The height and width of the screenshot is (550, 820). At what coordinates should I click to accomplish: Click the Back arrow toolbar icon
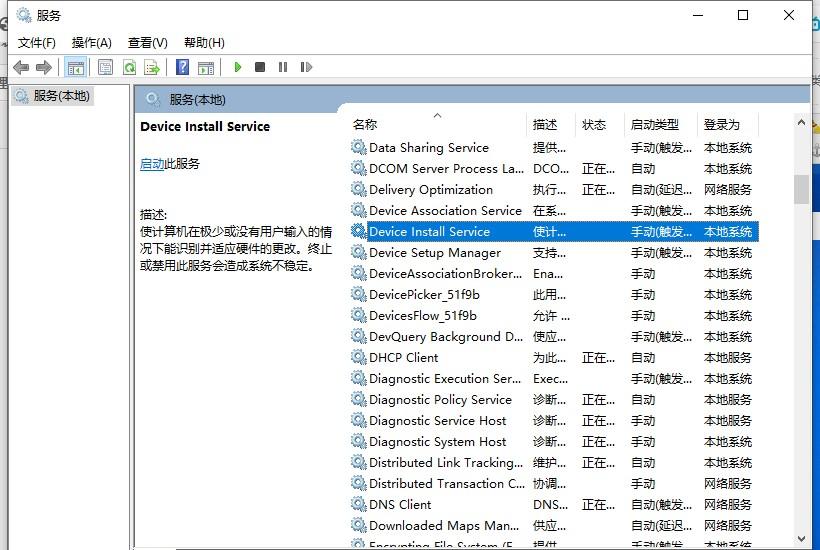tap(21, 67)
